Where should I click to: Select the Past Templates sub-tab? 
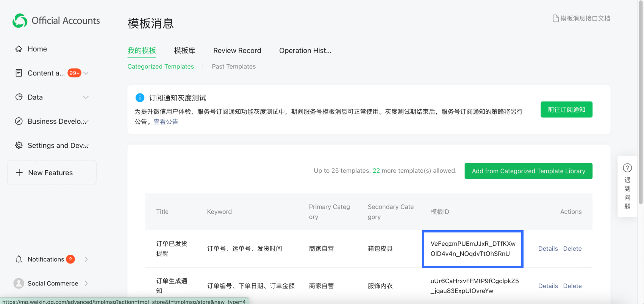click(x=234, y=67)
